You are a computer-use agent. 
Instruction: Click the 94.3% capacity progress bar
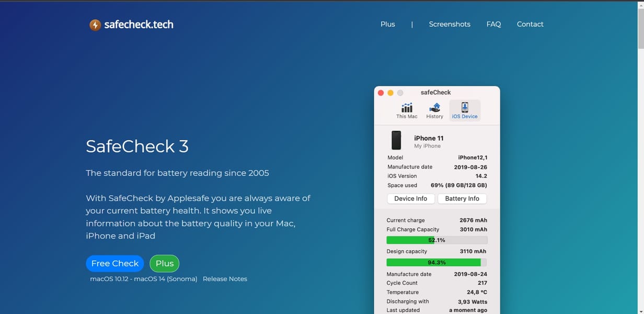coord(437,262)
